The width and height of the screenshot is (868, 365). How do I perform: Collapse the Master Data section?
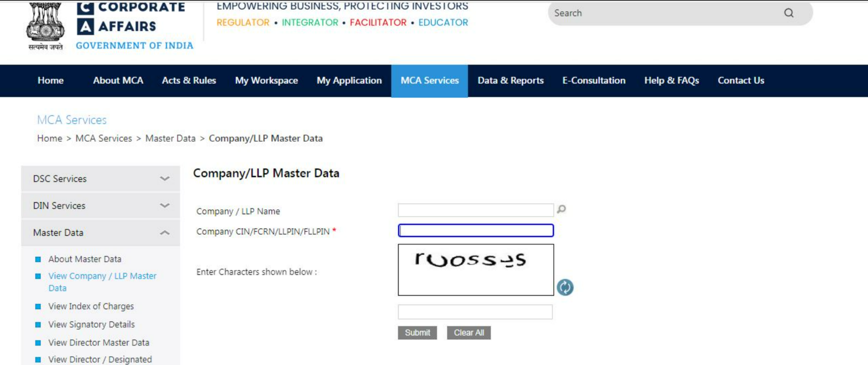coord(164,233)
